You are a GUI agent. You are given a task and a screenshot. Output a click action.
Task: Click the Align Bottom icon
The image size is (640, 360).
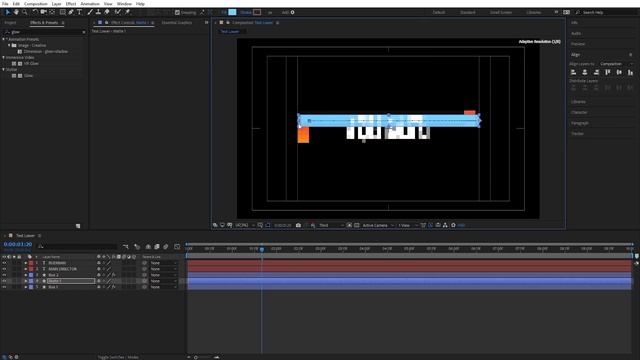point(631,72)
